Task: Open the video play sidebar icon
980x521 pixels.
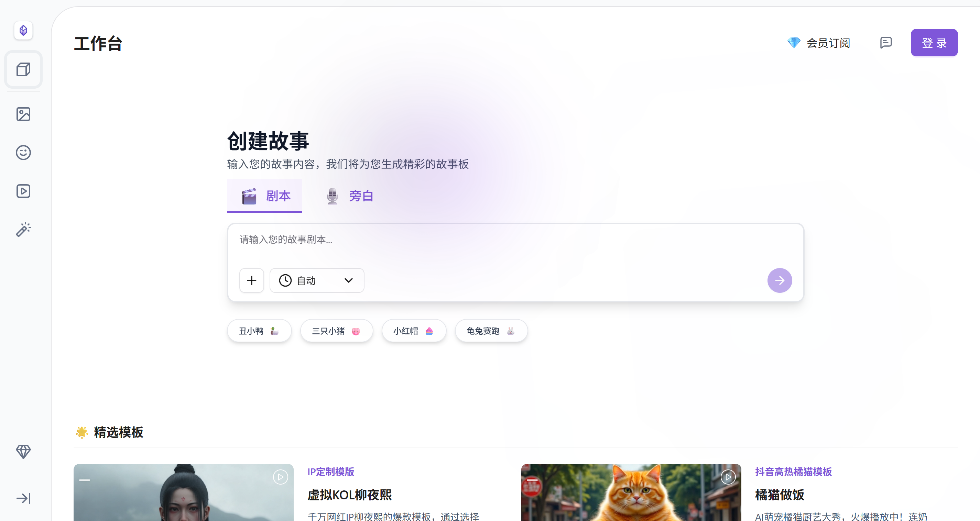Action: click(23, 191)
